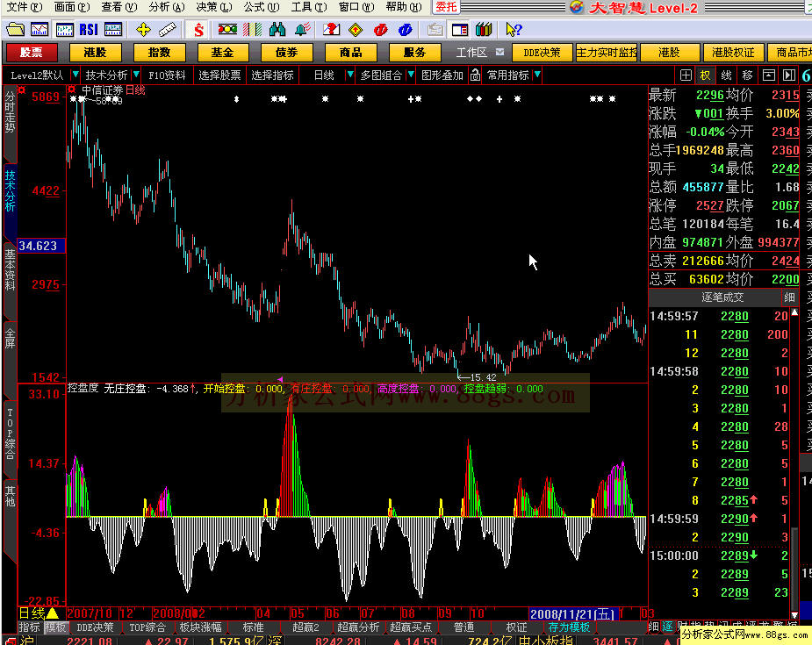Click the candlestick chart toolbar icon
The image size is (812, 645).
tap(64, 29)
